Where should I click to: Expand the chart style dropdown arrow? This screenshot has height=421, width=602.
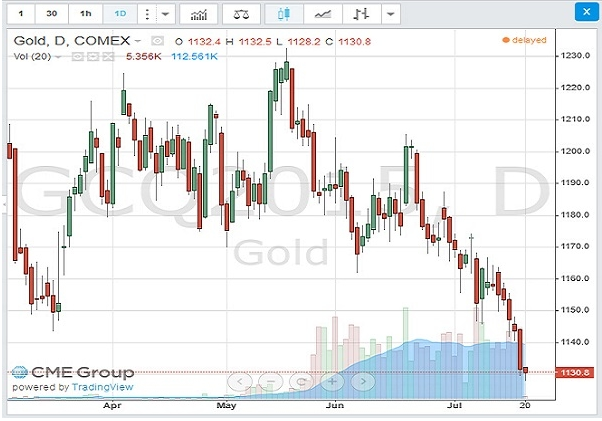391,14
